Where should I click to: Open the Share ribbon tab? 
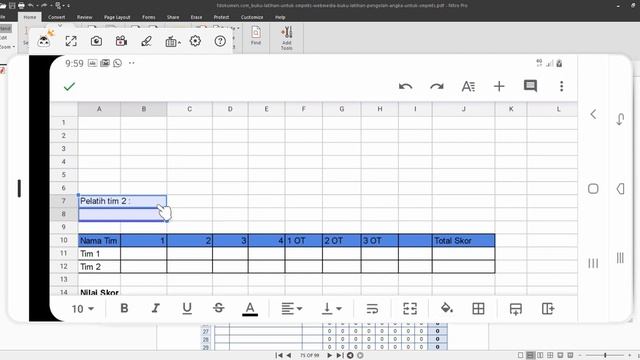click(173, 17)
